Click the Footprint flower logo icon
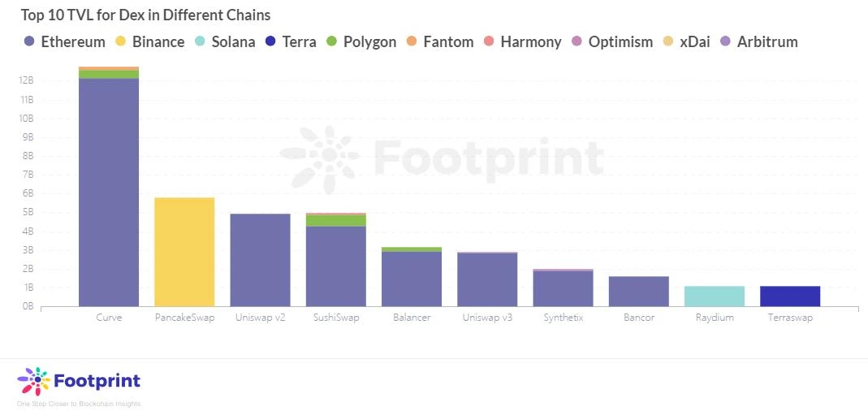868x411 pixels. coord(34,382)
